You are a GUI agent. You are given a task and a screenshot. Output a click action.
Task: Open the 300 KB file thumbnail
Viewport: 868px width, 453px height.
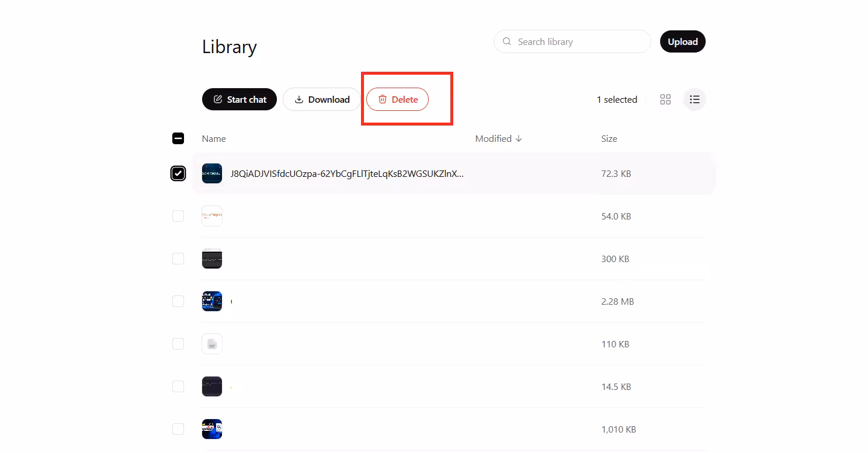coord(212,259)
